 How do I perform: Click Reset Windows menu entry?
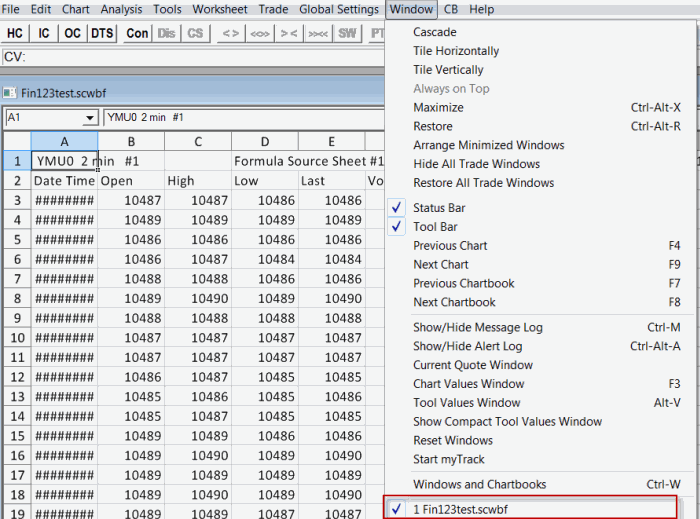[452, 440]
